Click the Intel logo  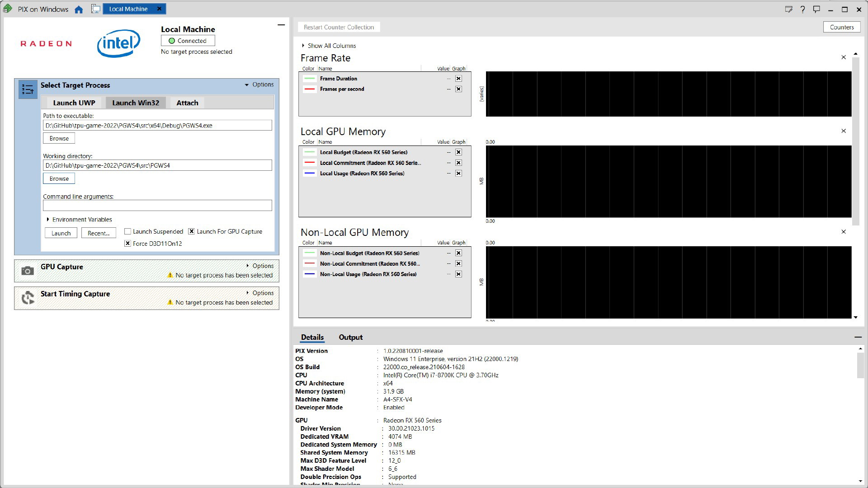click(118, 43)
